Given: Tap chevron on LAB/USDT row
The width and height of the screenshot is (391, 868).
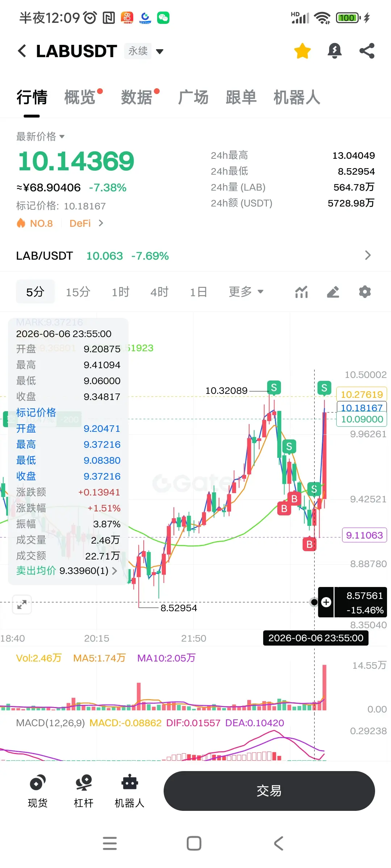Looking at the screenshot, I should pyautogui.click(x=368, y=255).
